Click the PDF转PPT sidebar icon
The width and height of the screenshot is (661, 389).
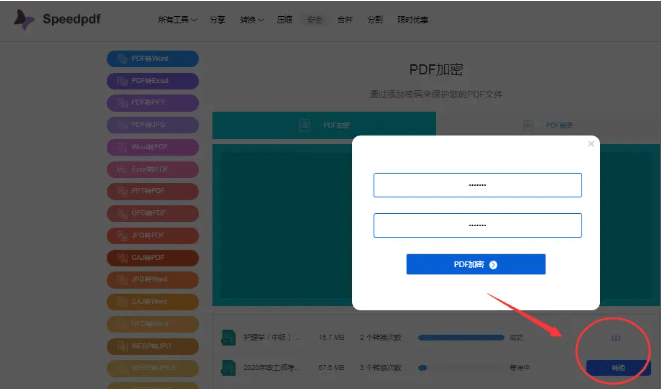[122, 103]
